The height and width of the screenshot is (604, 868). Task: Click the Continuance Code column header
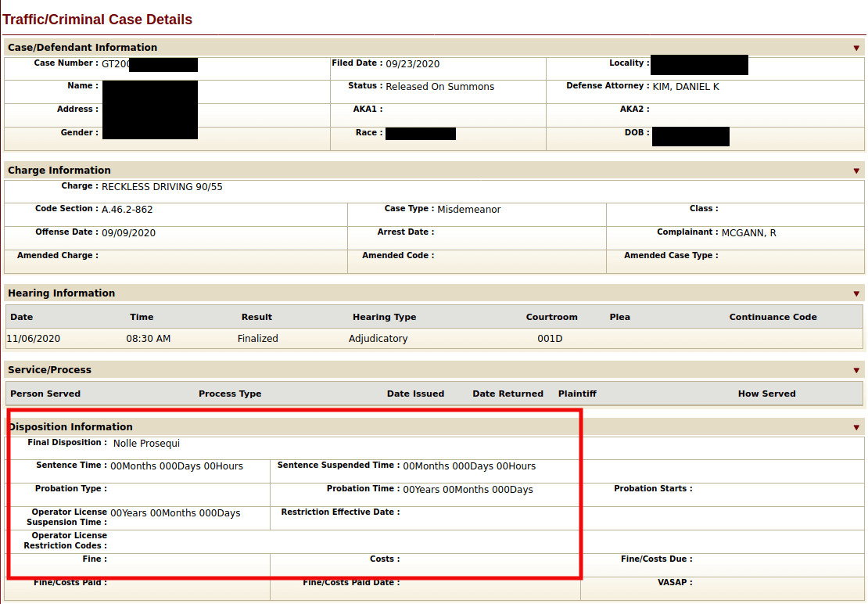pyautogui.click(x=773, y=317)
